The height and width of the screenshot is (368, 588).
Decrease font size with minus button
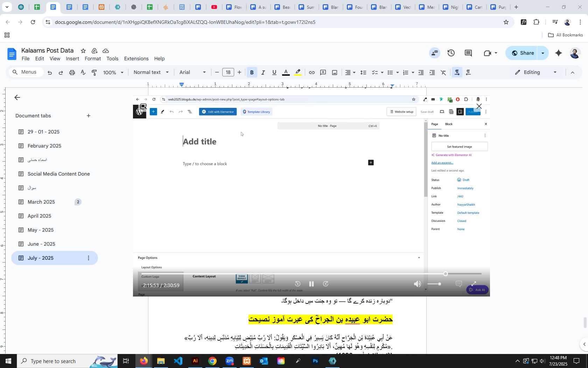217,73
